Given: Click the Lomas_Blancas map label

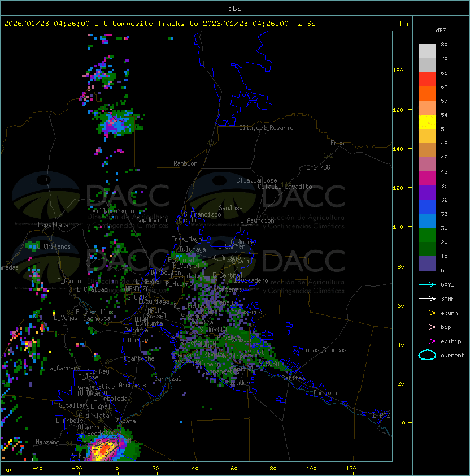Looking at the screenshot, I should coord(324,350).
